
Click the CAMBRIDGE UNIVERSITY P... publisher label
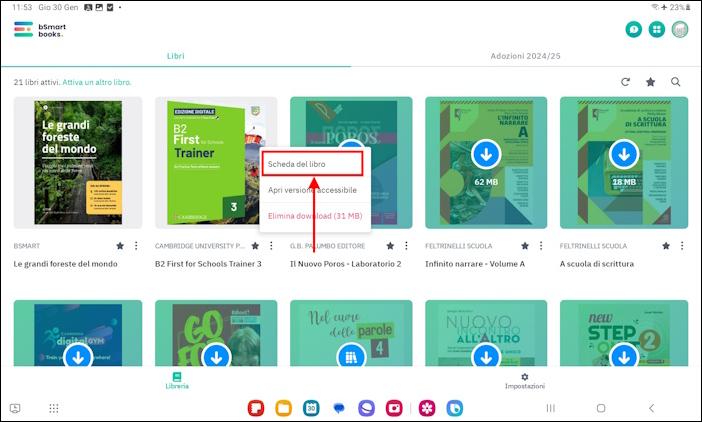pos(200,246)
